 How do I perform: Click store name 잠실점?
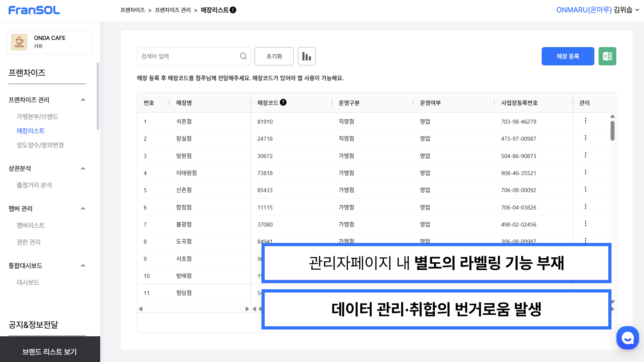184,138
